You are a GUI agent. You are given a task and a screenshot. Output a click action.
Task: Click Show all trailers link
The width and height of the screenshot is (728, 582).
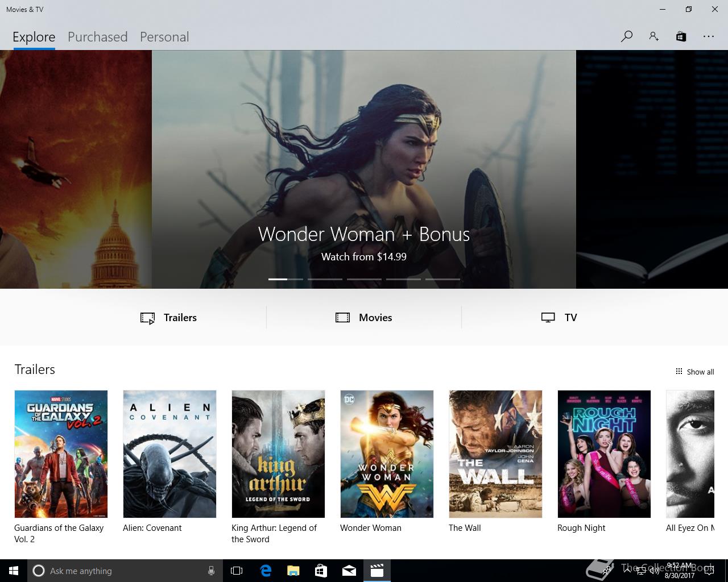(694, 372)
